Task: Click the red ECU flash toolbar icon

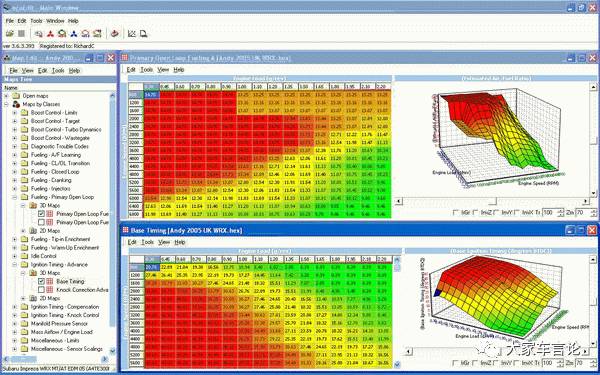Action: 114,34
